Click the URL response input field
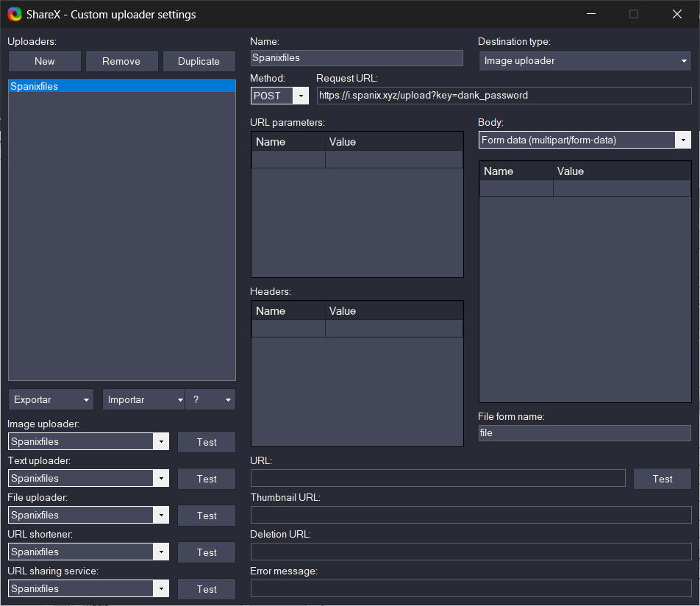The image size is (700, 606). point(438,478)
